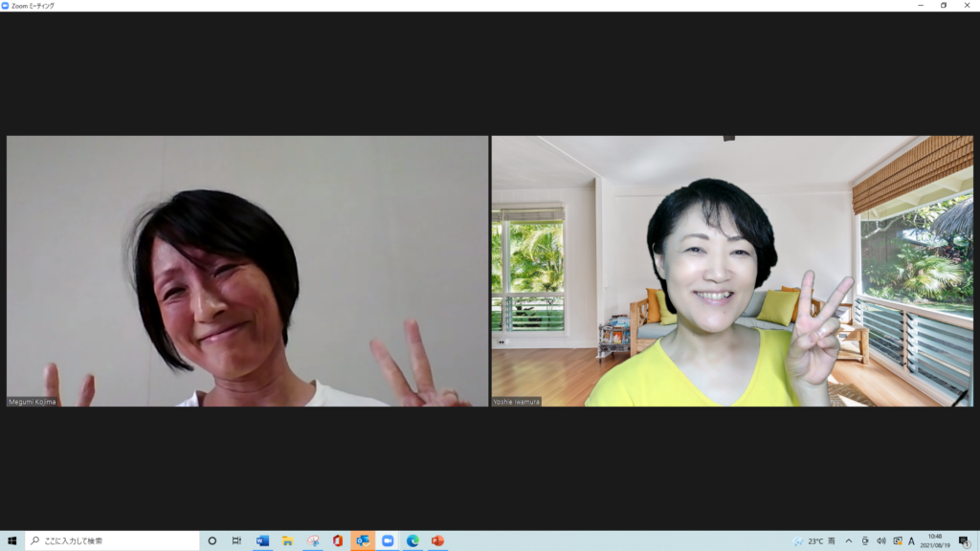Open Microsoft Word from the taskbar
Image resolution: width=980 pixels, height=551 pixels.
coord(262,540)
